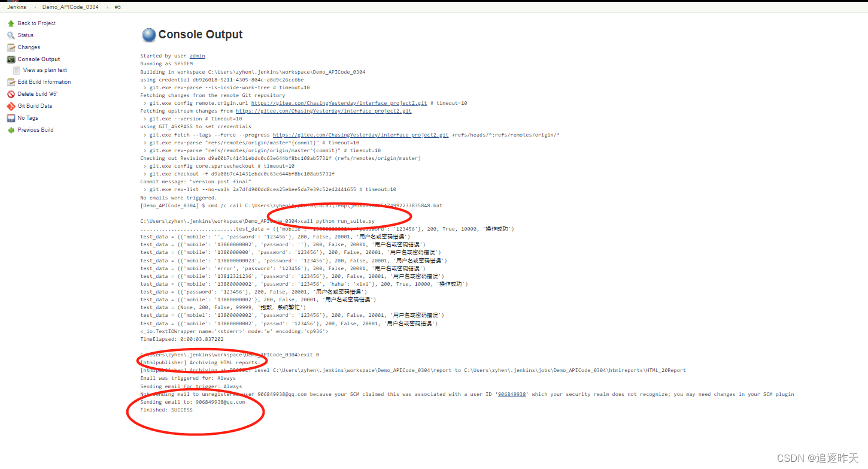Click Jenkins breadcrumb item
Viewport: 868px width, 469px height.
(16, 7)
